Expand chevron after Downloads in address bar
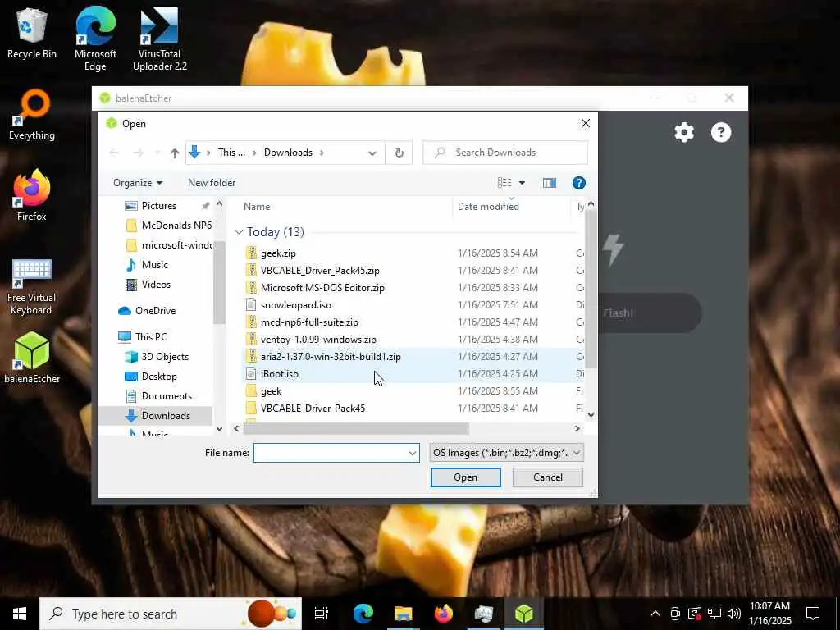840x630 pixels. point(322,153)
